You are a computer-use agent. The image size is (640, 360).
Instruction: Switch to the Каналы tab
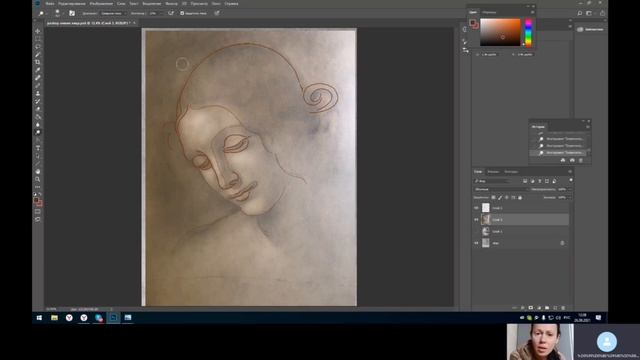pos(493,171)
